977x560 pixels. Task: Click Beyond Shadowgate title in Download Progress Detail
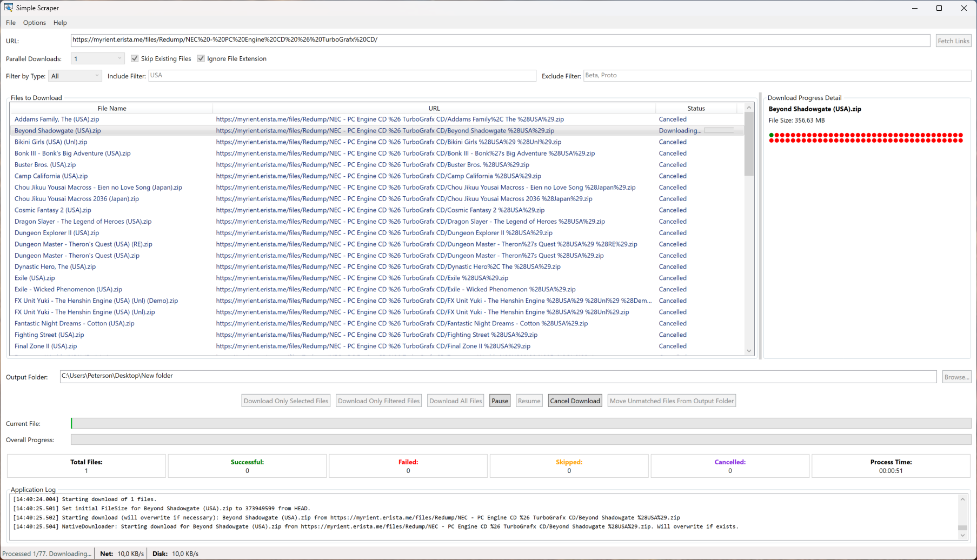815,109
